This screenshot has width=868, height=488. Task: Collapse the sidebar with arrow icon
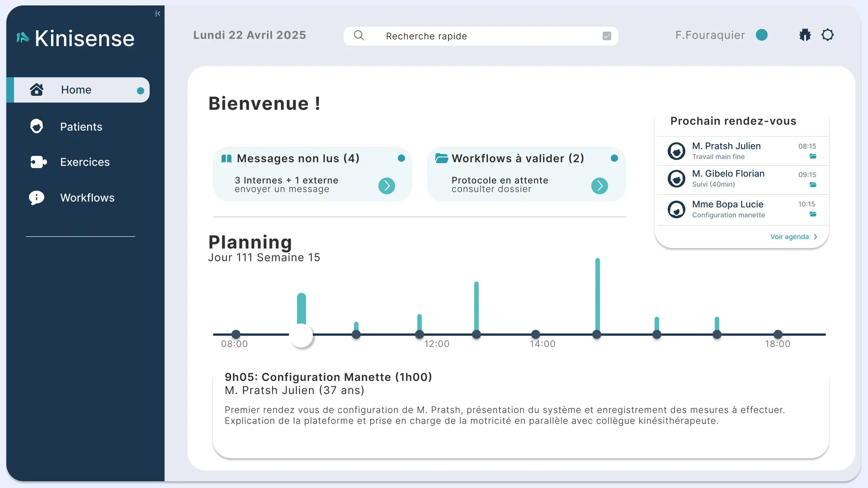click(157, 14)
